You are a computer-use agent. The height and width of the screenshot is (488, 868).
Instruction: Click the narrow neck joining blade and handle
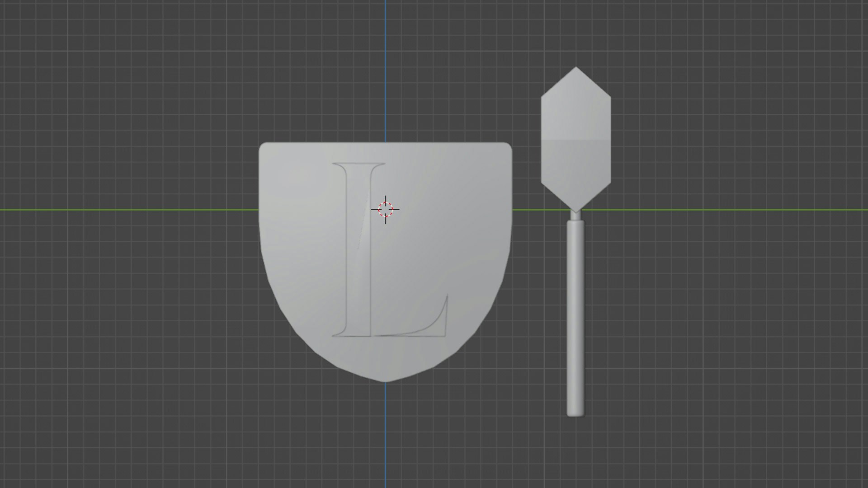(x=575, y=216)
